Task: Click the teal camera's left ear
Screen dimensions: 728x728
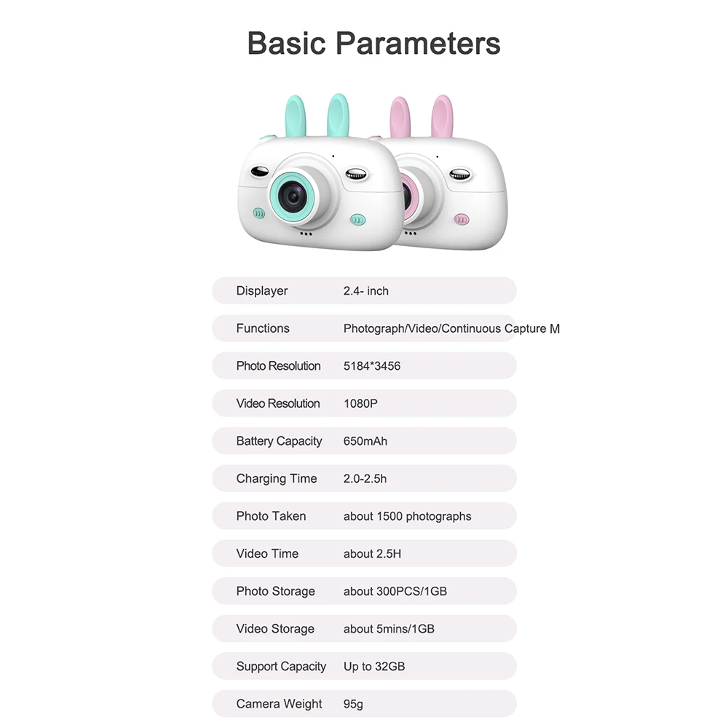Action: click(x=296, y=116)
